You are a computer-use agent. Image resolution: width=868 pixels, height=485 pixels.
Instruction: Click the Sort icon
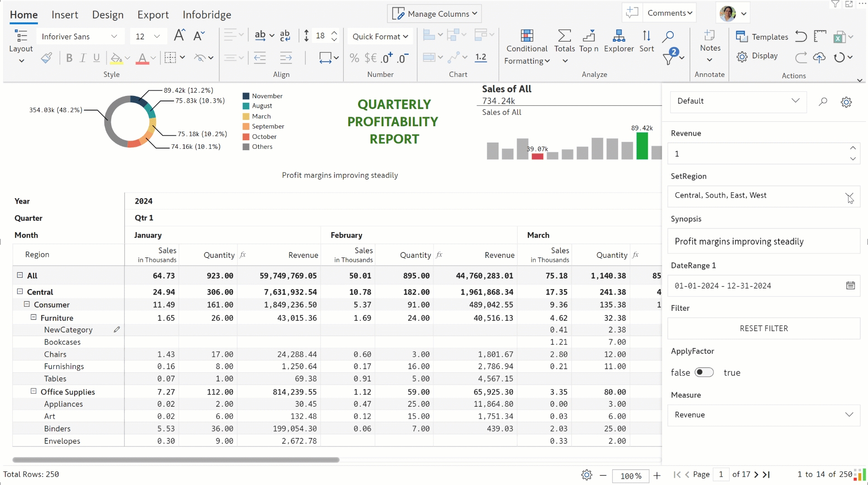[x=646, y=36]
